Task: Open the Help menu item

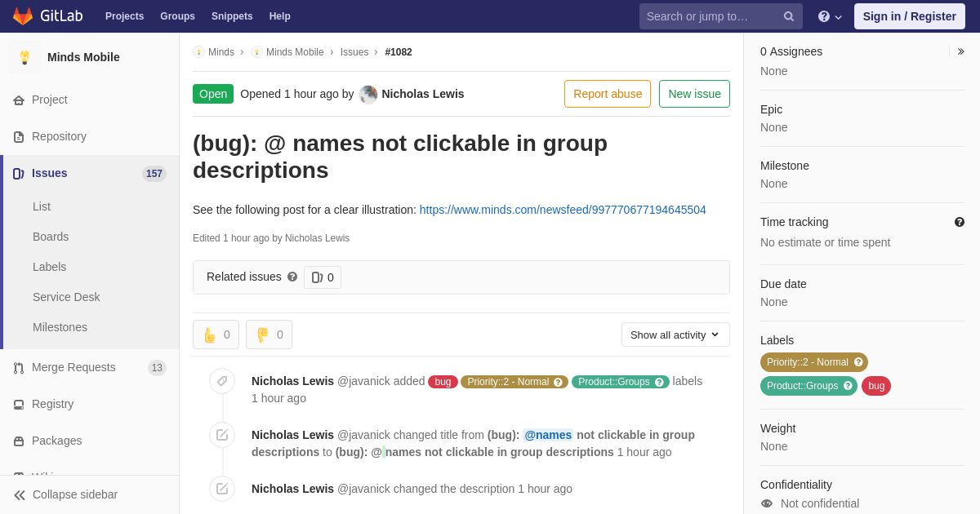Action: click(280, 16)
